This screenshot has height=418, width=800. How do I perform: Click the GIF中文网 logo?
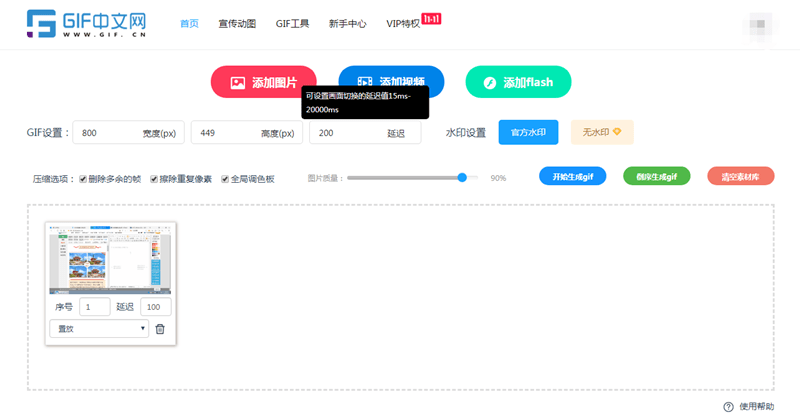point(87,23)
